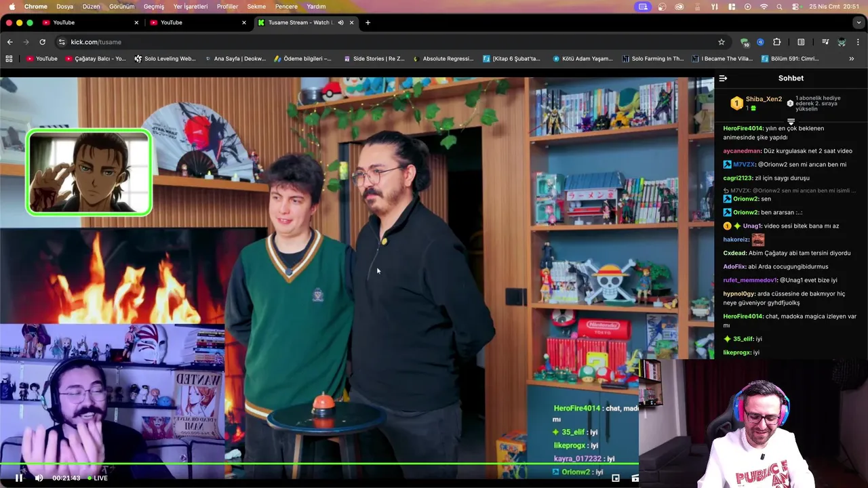Open Dosya menu

coord(64,7)
